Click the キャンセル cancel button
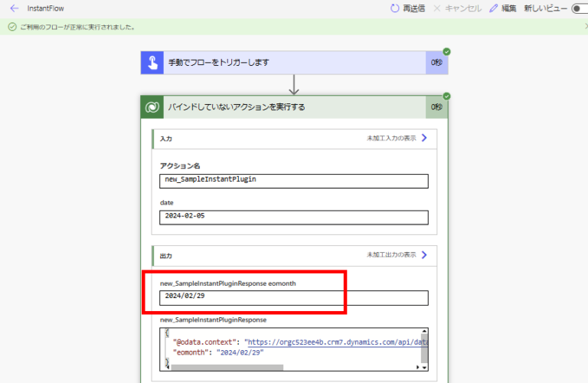Image resolution: width=588 pixels, height=383 pixels. coord(458,8)
